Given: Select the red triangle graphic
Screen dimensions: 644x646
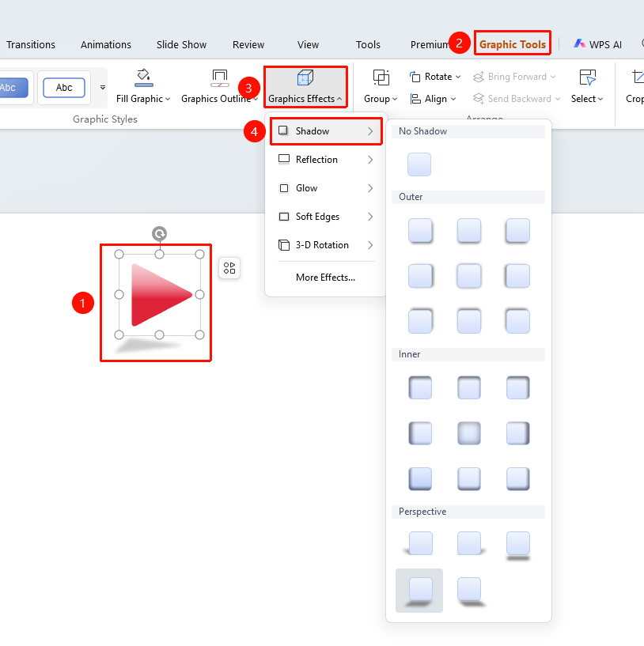Looking at the screenshot, I should [x=161, y=295].
